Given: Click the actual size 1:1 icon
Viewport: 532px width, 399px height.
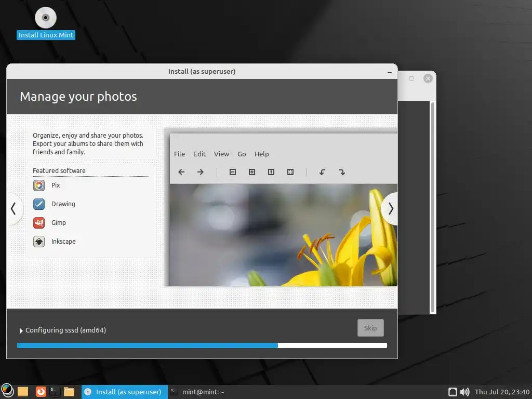Looking at the screenshot, I should coord(271,172).
